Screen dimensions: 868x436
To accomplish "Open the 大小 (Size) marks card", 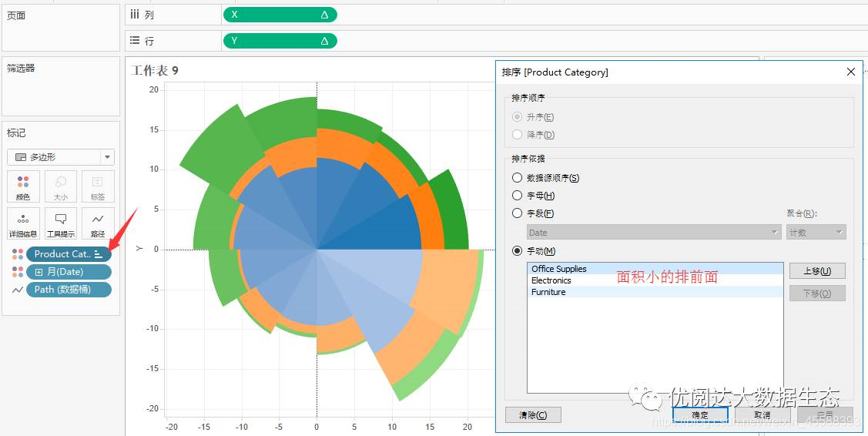I will 61,186.
